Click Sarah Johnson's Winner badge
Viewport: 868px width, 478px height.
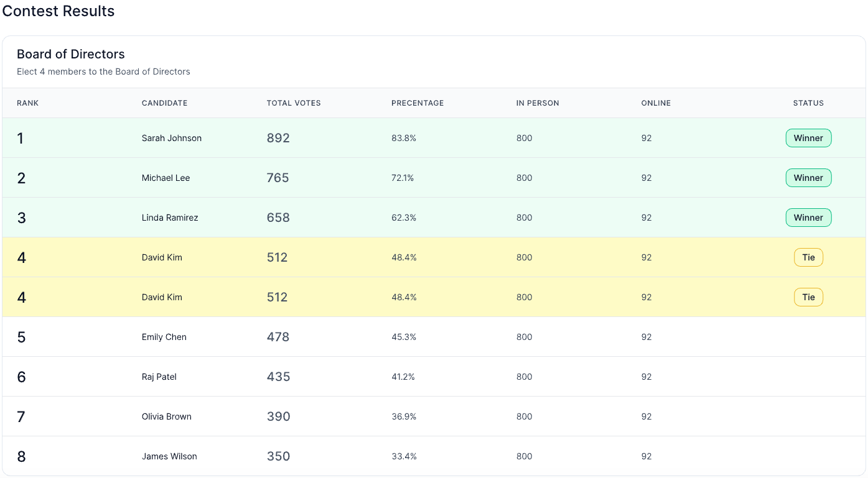click(808, 138)
